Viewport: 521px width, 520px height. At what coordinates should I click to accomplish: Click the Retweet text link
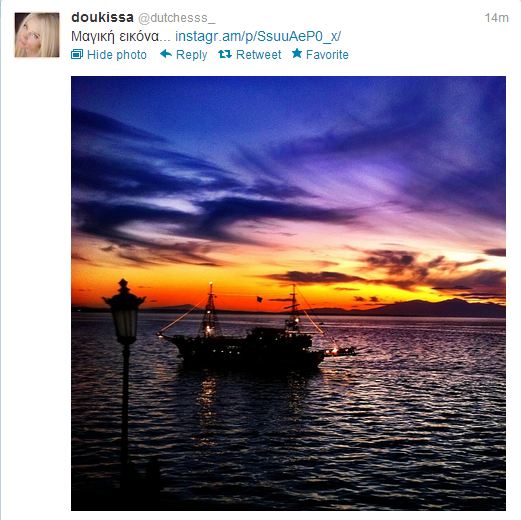click(x=259, y=55)
